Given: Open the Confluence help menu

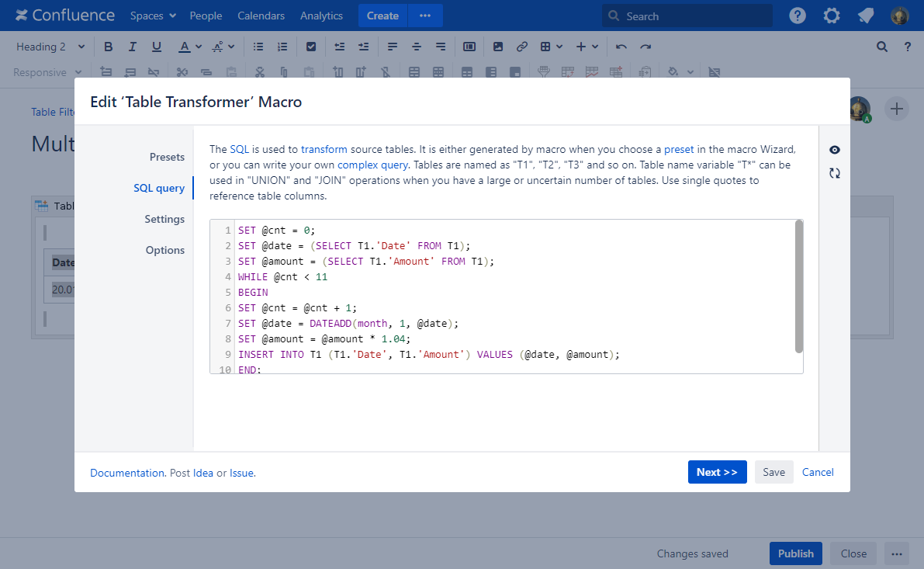Looking at the screenshot, I should coord(798,16).
